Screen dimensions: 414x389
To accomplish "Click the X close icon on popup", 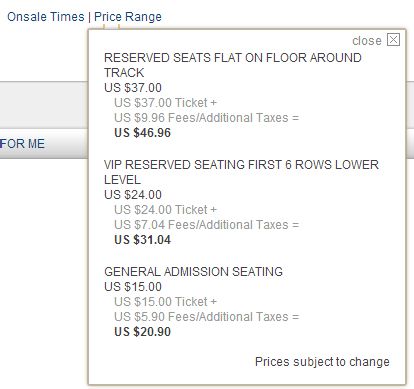I will [x=393, y=40].
